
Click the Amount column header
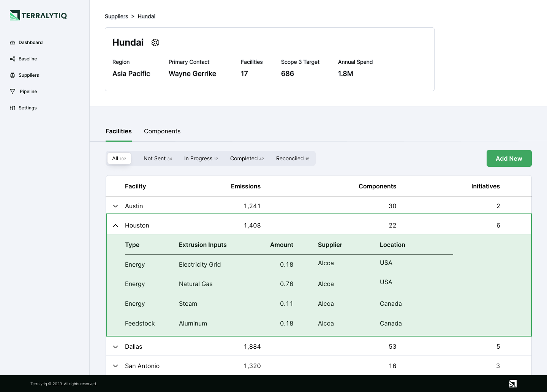(281, 245)
